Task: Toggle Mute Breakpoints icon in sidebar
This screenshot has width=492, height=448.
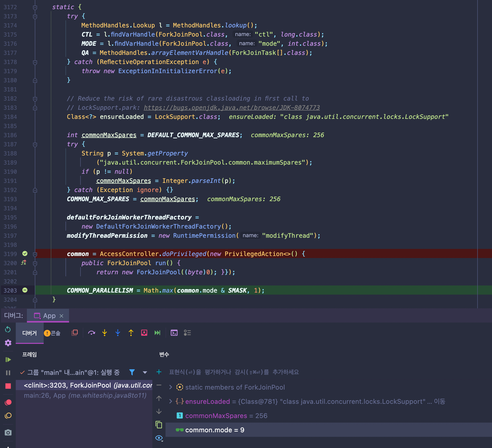Action: 8,415
